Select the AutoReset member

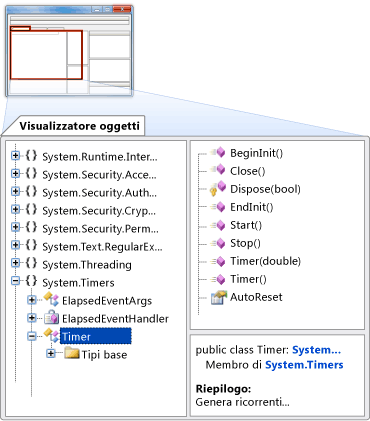[256, 297]
